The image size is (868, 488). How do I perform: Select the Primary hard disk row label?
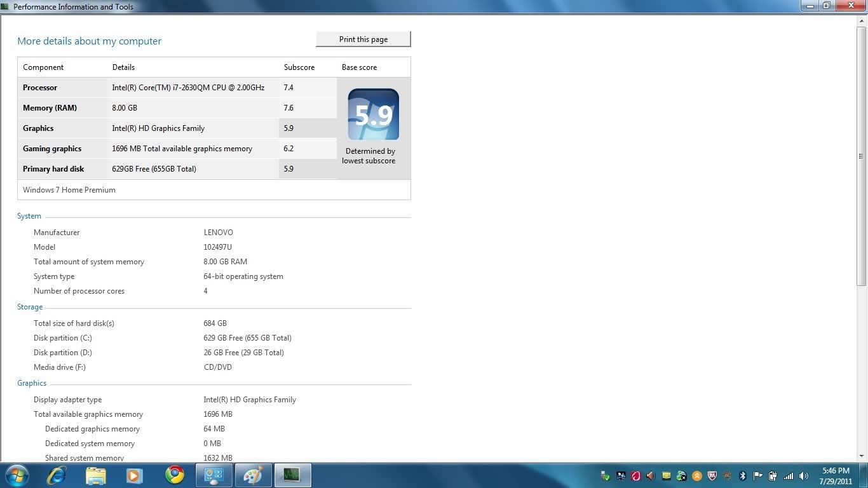(x=53, y=169)
